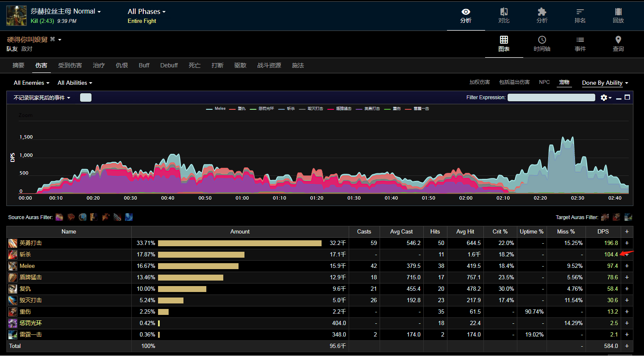
Task: Toggle the Melee series in the chart legend
Action: pyautogui.click(x=216, y=109)
